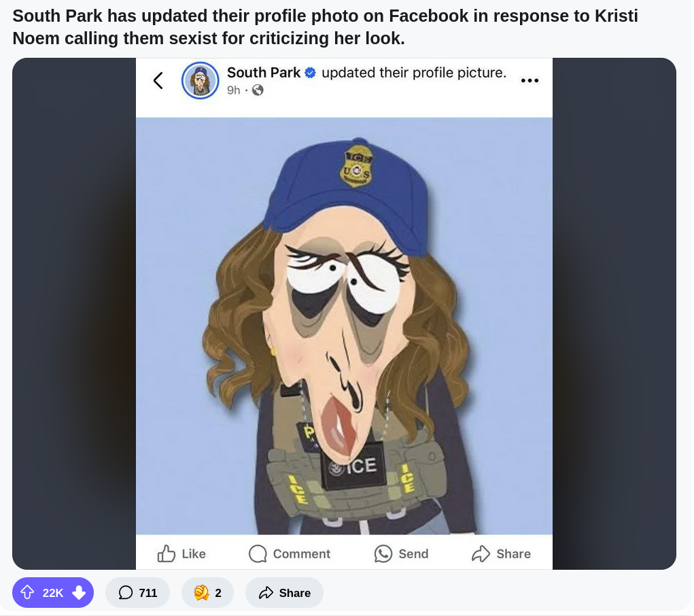Like the Facebook post with thumbs up
694x616 pixels.
point(166,553)
